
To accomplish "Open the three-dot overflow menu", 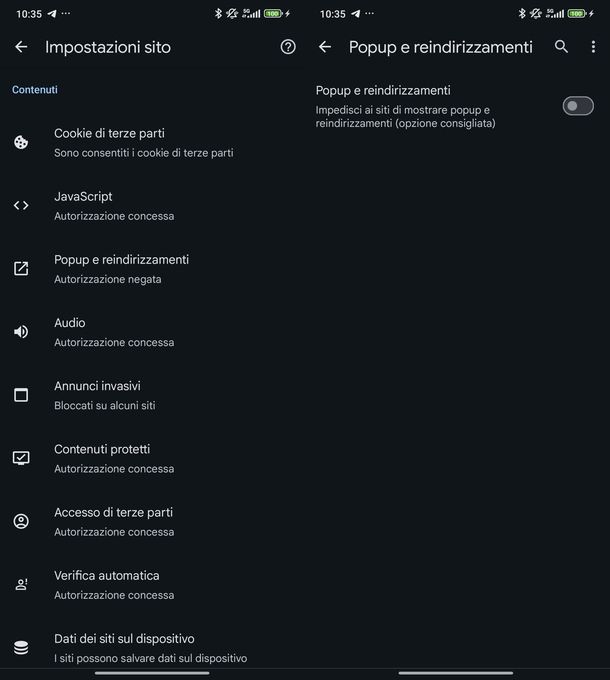I will point(593,47).
